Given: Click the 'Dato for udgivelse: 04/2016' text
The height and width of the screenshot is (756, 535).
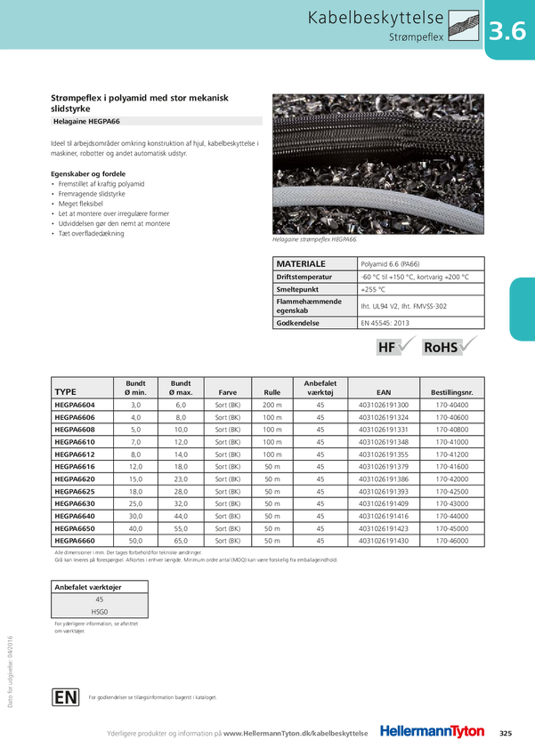Looking at the screenshot, I should 10,672.
